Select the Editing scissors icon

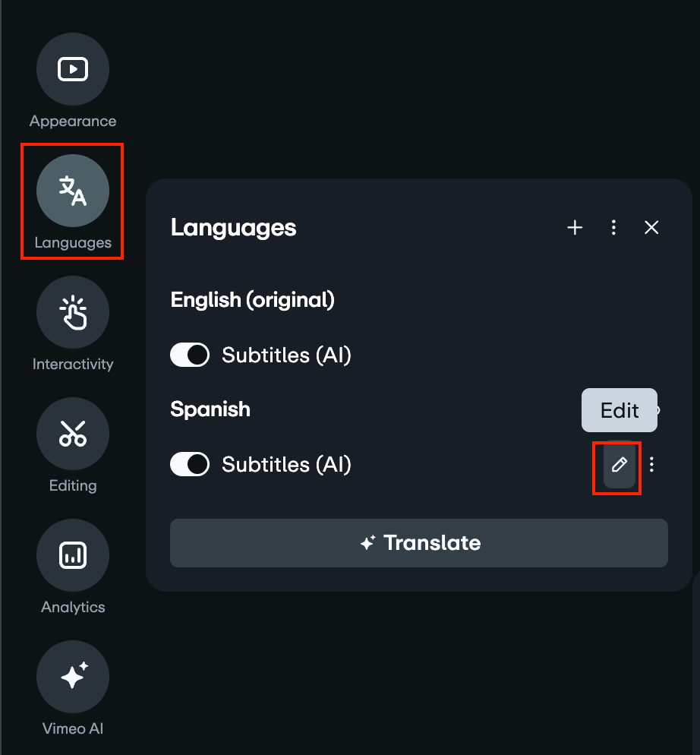pos(73,434)
